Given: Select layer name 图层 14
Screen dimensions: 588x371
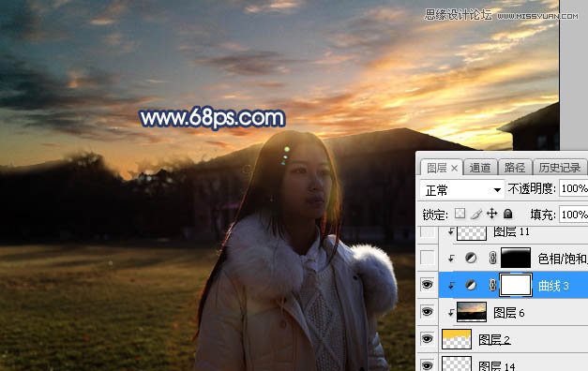Looking at the screenshot, I should pos(496,365).
